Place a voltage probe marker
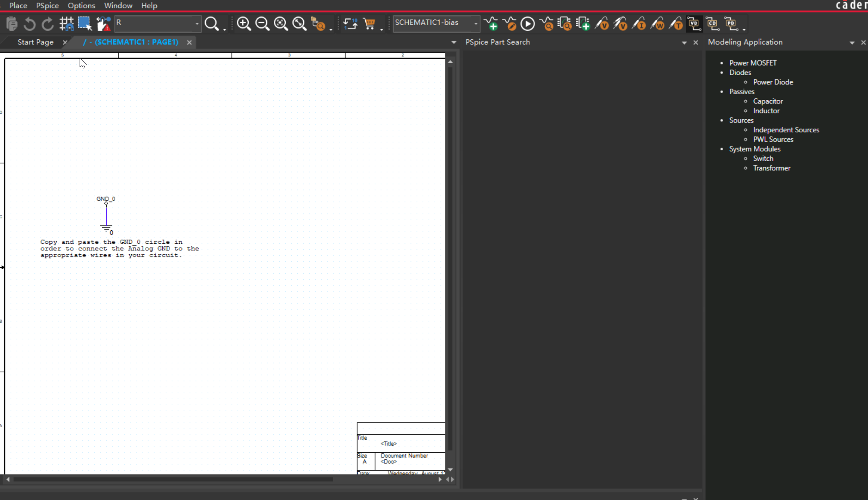The height and width of the screenshot is (500, 868). click(x=602, y=24)
